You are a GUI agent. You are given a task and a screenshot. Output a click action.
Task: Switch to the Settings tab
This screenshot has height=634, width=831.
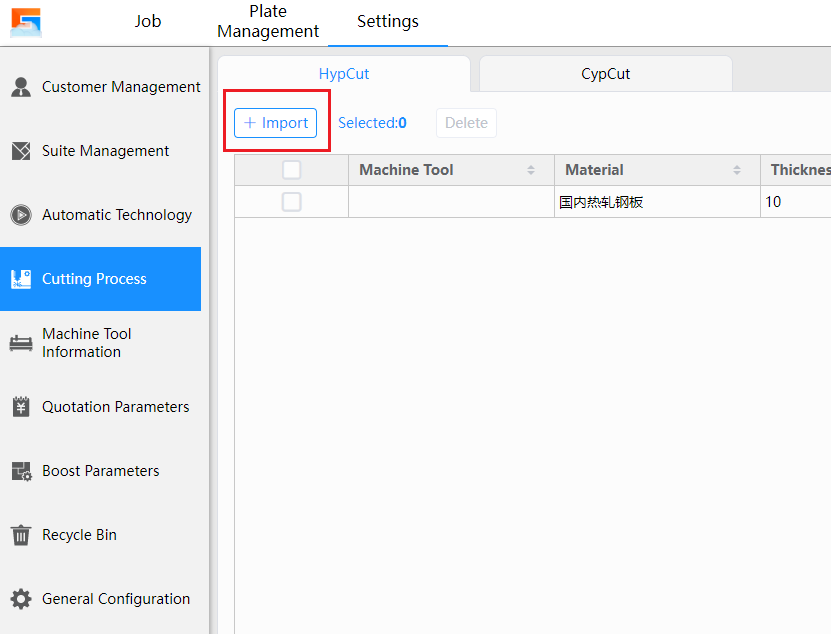pyautogui.click(x=387, y=21)
